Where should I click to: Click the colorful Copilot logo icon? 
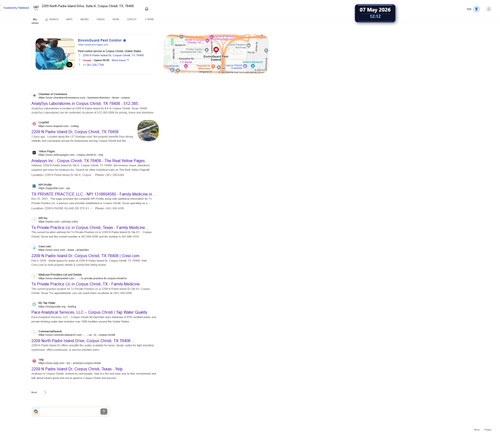(36, 412)
